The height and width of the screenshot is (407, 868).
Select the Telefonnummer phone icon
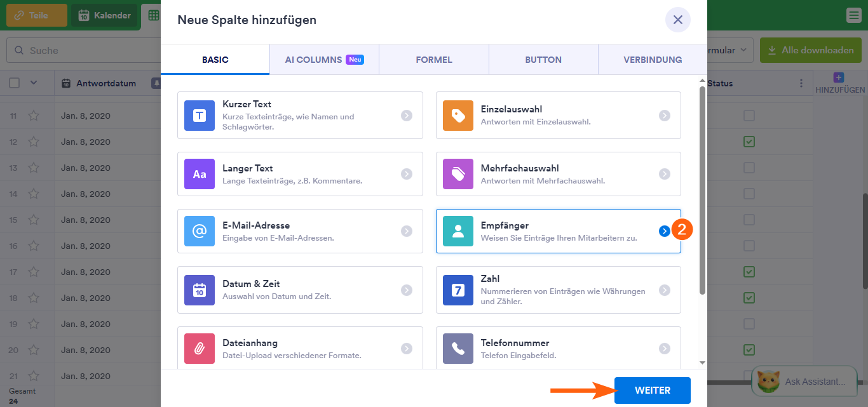coord(458,349)
